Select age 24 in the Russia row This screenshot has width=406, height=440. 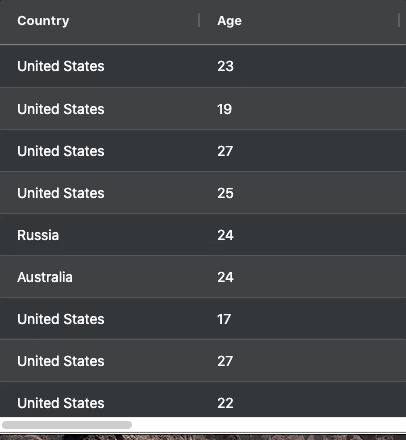click(226, 235)
